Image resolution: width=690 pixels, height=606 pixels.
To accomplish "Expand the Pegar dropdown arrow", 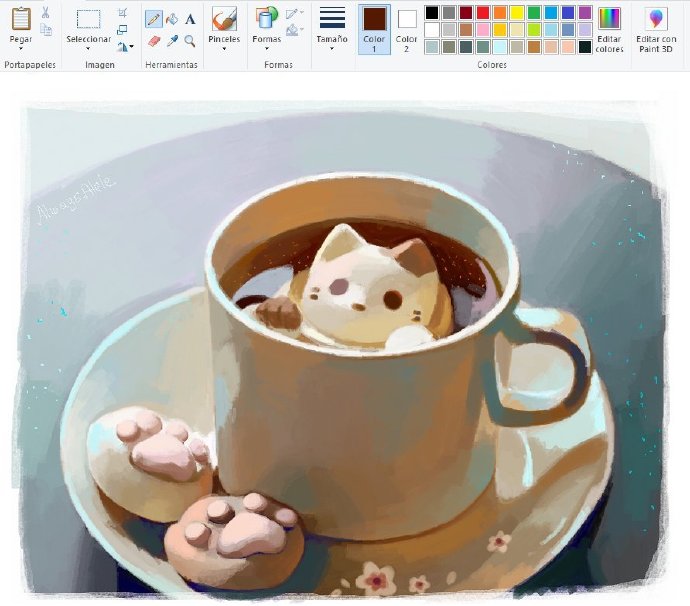I will point(21,48).
